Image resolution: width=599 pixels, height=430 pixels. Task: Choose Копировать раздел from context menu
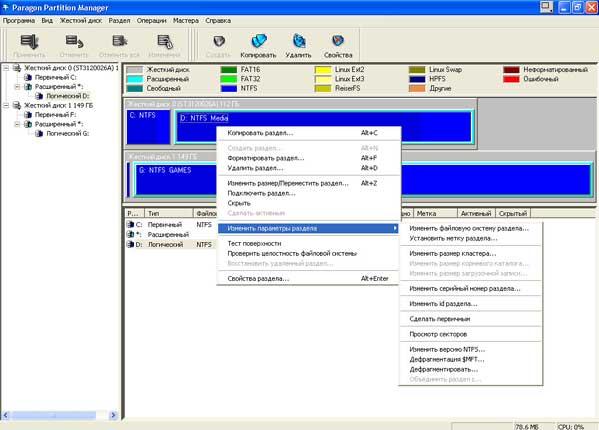pos(308,133)
